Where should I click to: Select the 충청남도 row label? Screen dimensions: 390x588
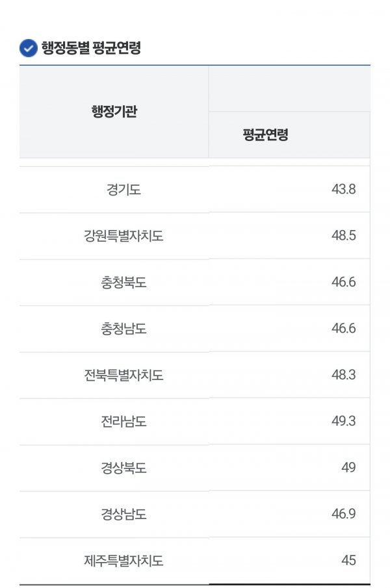coord(123,329)
